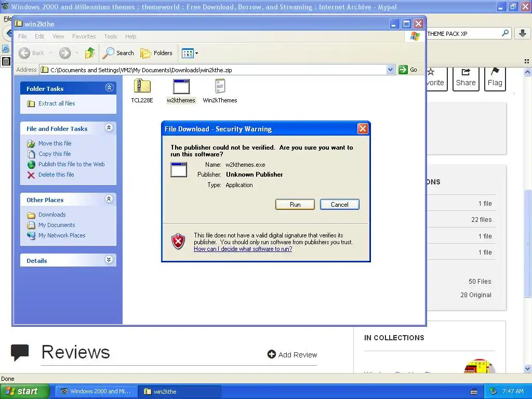532x399 pixels.
Task: Click the win2kthe taskbar button
Action: point(179,391)
